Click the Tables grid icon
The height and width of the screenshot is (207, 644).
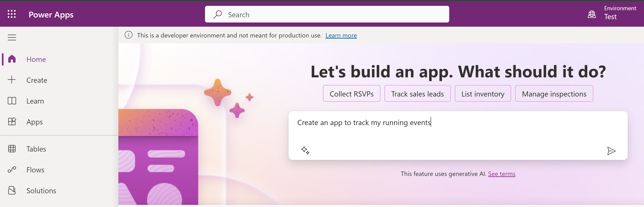point(12,149)
